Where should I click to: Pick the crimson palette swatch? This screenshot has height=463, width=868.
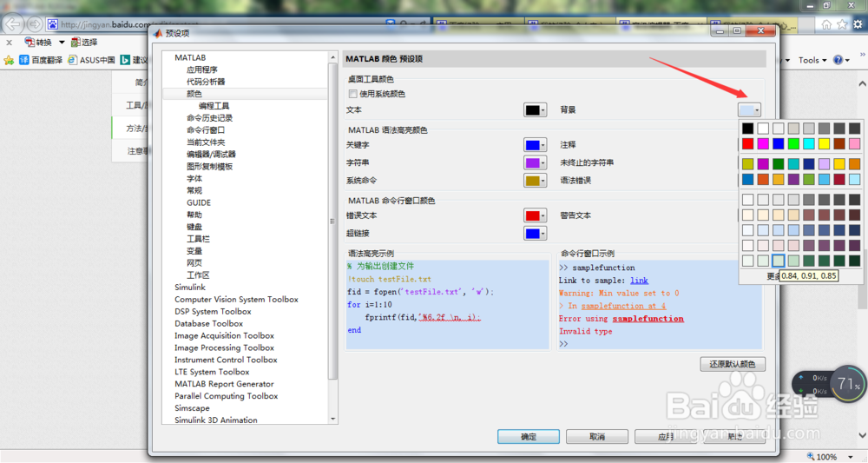click(x=839, y=180)
